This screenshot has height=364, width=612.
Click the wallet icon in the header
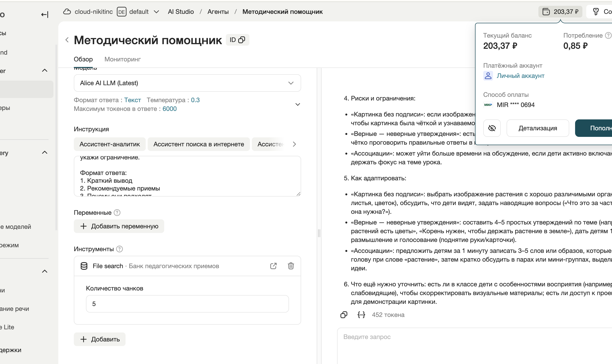[546, 12]
